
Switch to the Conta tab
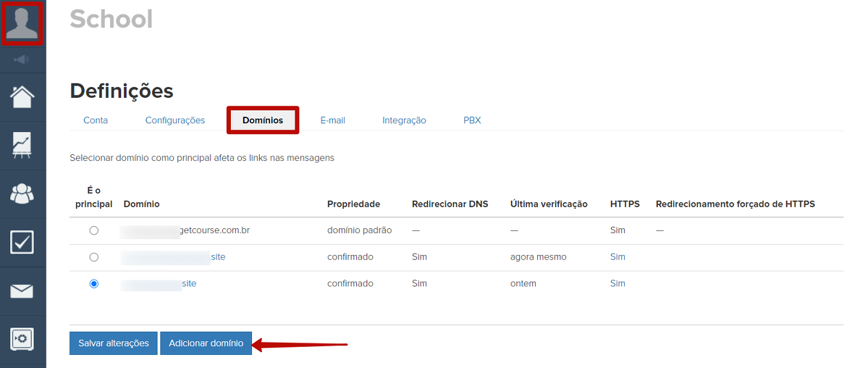96,120
